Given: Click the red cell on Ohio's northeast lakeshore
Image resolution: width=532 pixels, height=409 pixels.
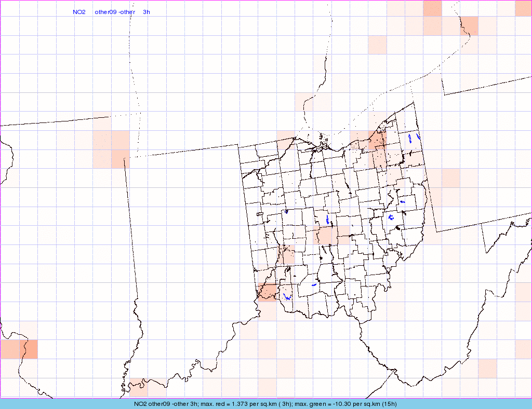Looking at the screenshot, I should [377, 141].
